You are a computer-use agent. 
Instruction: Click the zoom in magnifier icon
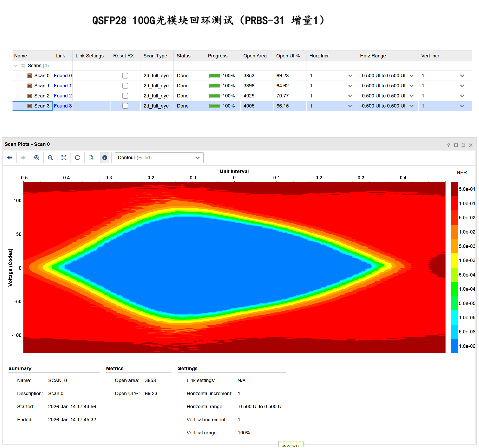37,158
